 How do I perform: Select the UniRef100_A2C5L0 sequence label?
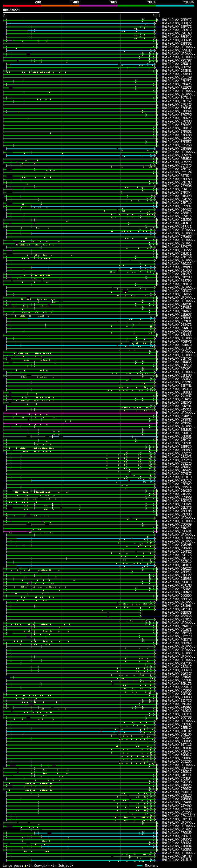click(176, 30)
